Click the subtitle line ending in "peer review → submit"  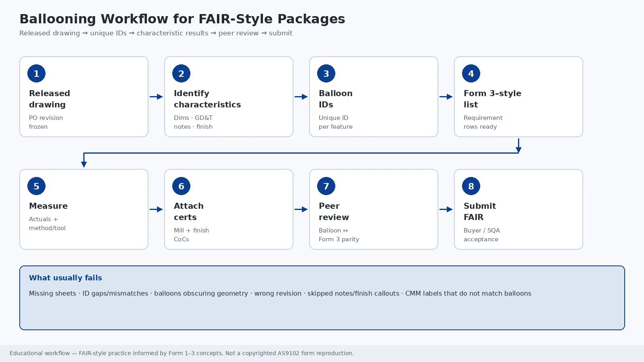coord(156,33)
